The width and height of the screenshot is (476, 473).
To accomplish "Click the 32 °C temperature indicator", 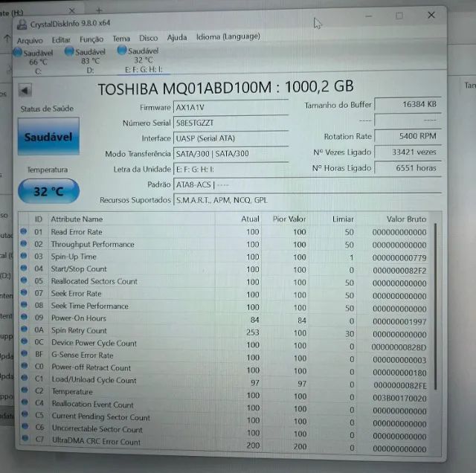I will pyautogui.click(x=48, y=191).
